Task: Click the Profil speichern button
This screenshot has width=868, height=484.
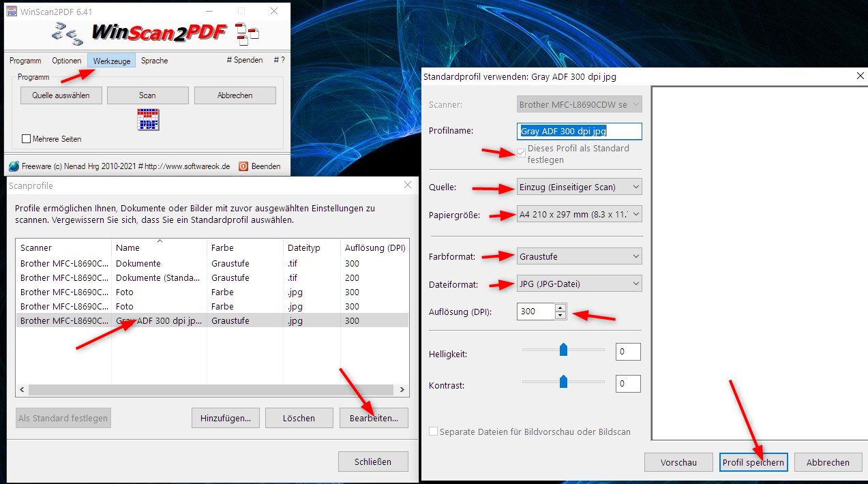Action: 753,462
